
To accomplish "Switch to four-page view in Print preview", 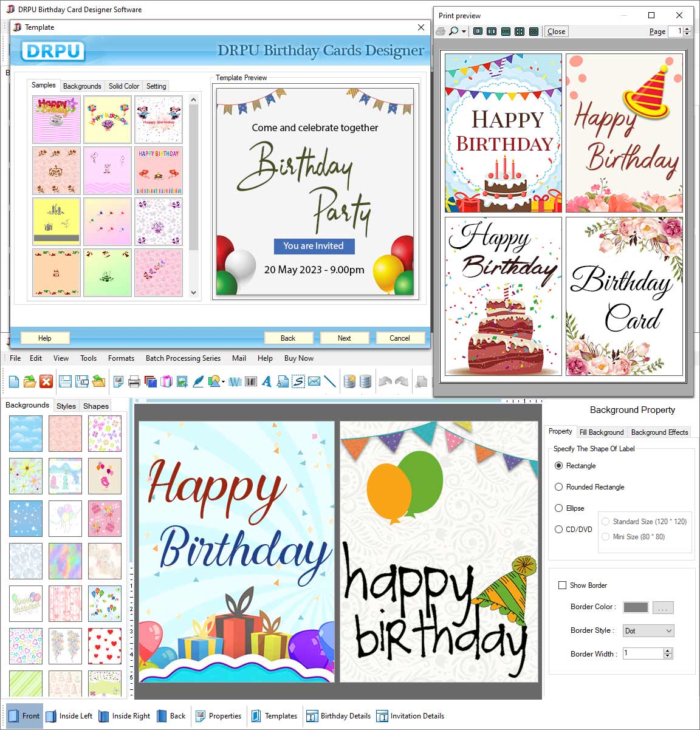I will point(520,31).
